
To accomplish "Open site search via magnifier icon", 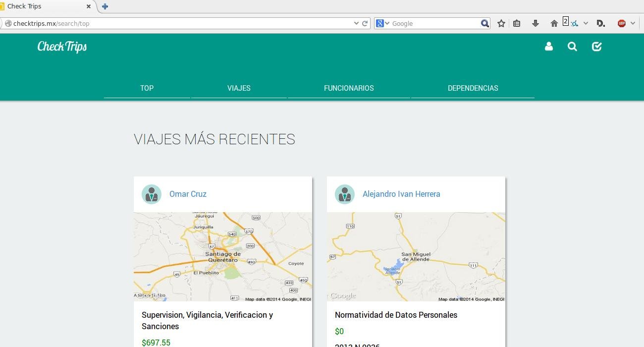I will coord(572,47).
